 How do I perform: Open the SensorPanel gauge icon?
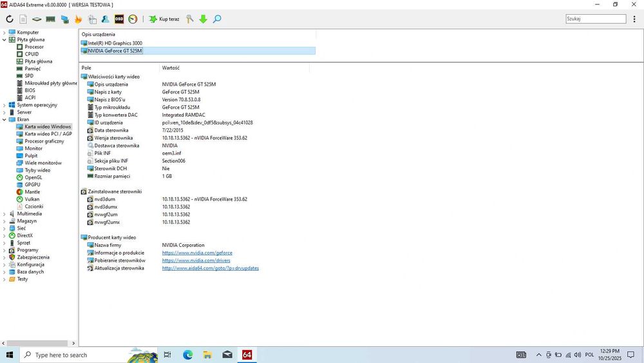[x=133, y=19]
